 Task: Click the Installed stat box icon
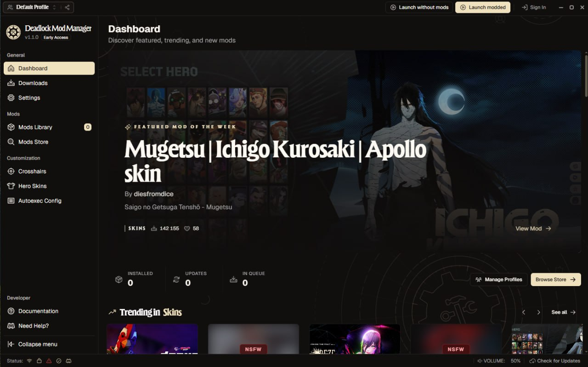click(119, 279)
